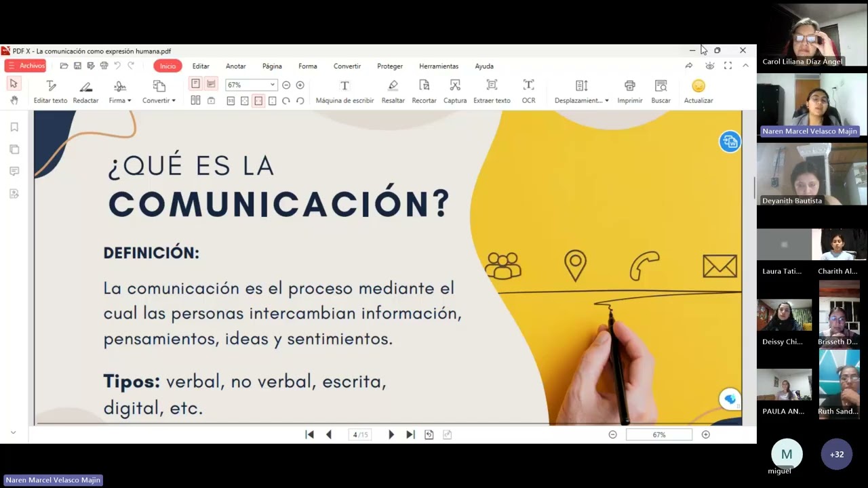This screenshot has width=868, height=488.
Task: Redo with the curved right arrow
Action: pos(131,66)
